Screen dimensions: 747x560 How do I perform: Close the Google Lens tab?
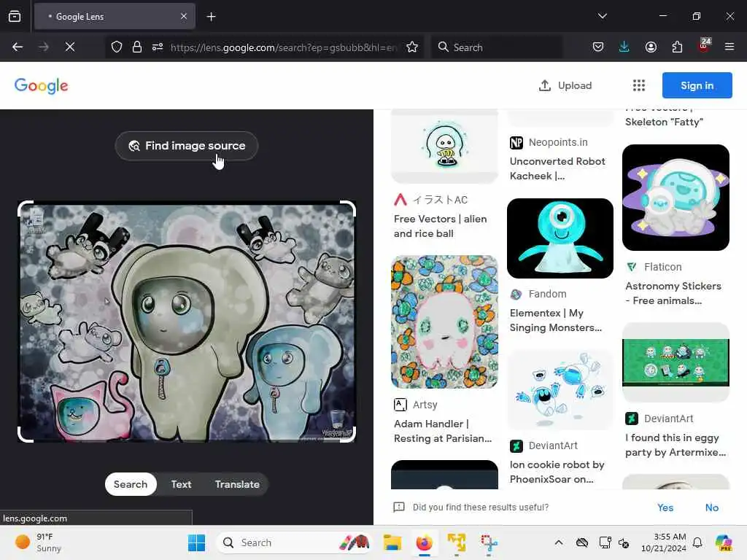tap(184, 16)
